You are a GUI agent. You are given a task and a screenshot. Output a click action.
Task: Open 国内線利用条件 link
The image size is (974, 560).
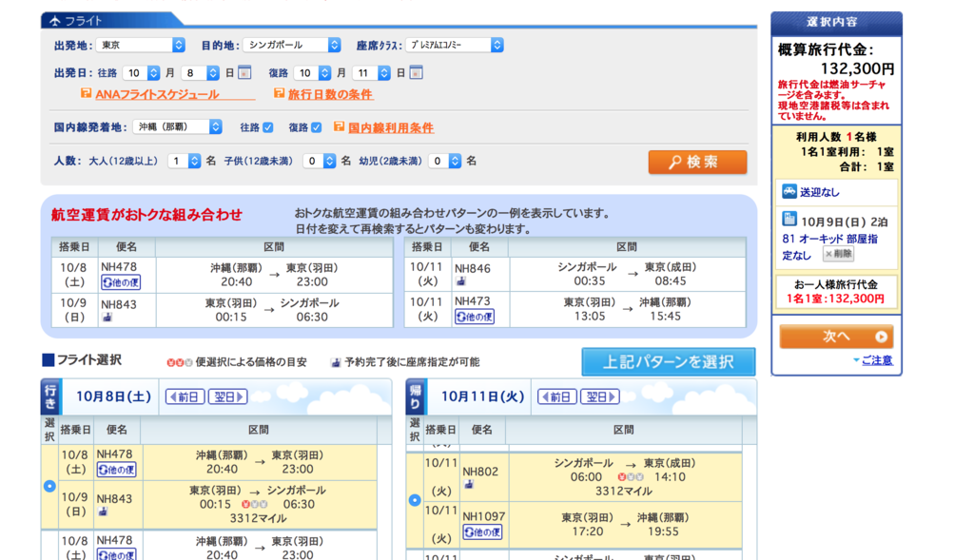coord(391,128)
